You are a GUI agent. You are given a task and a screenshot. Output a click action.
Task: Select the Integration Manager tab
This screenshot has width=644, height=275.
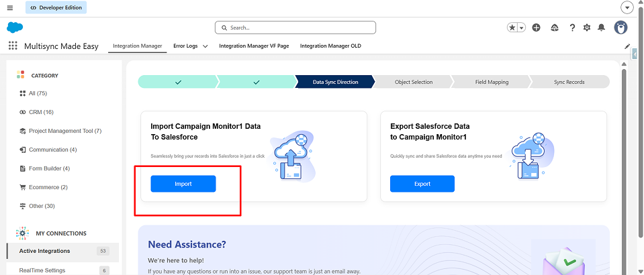(x=137, y=46)
